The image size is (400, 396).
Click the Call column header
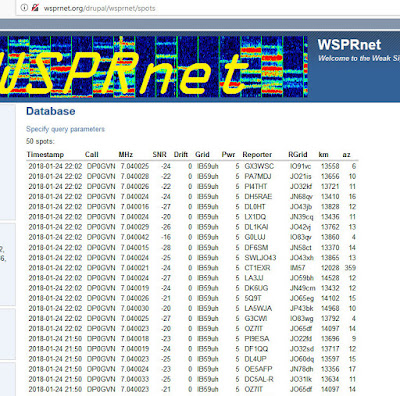tap(92, 155)
